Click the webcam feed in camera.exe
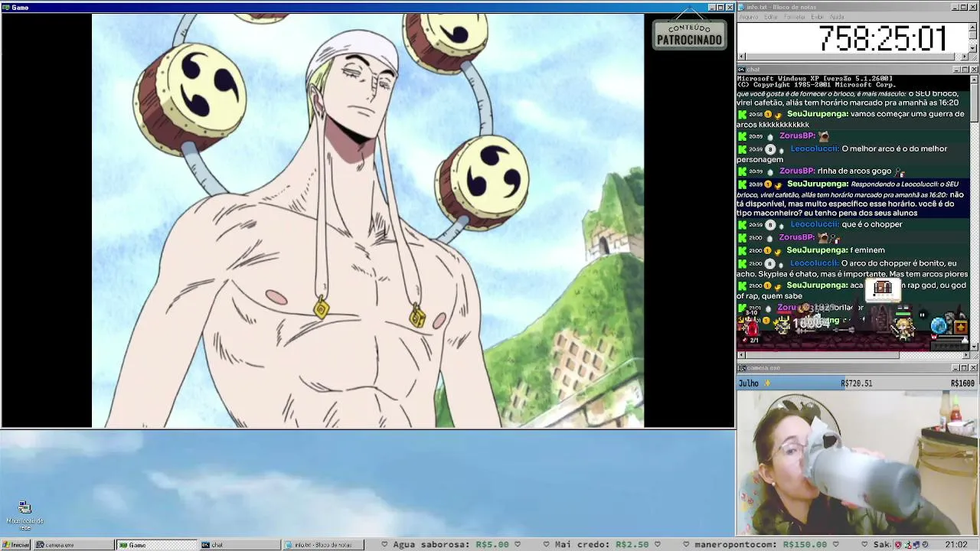Image resolution: width=980 pixels, height=551 pixels. [x=857, y=463]
